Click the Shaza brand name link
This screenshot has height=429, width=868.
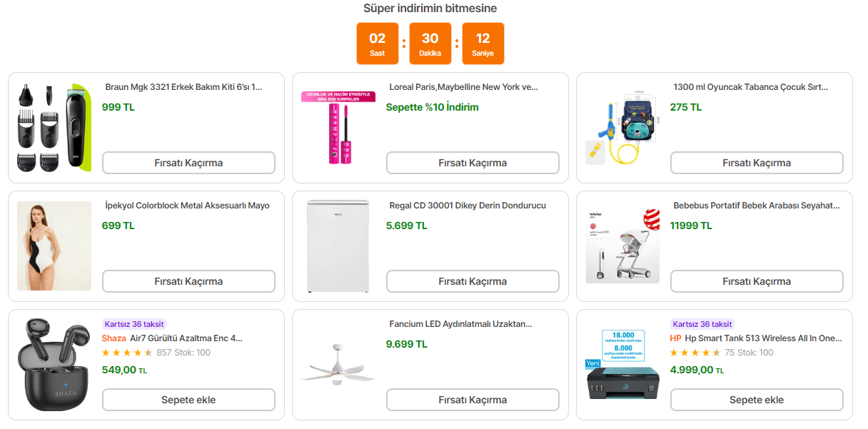tap(113, 338)
